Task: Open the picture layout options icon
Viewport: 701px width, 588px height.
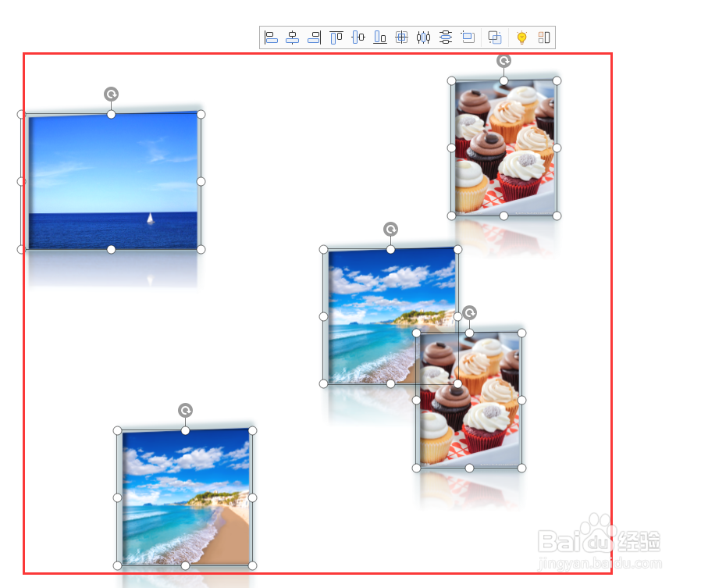Action: 544,37
